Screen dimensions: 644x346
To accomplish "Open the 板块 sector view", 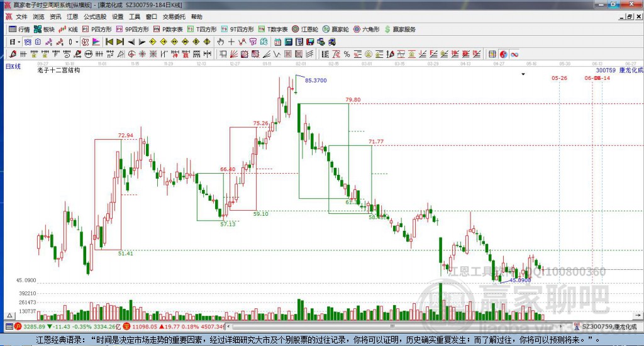I will pyautogui.click(x=45, y=29).
